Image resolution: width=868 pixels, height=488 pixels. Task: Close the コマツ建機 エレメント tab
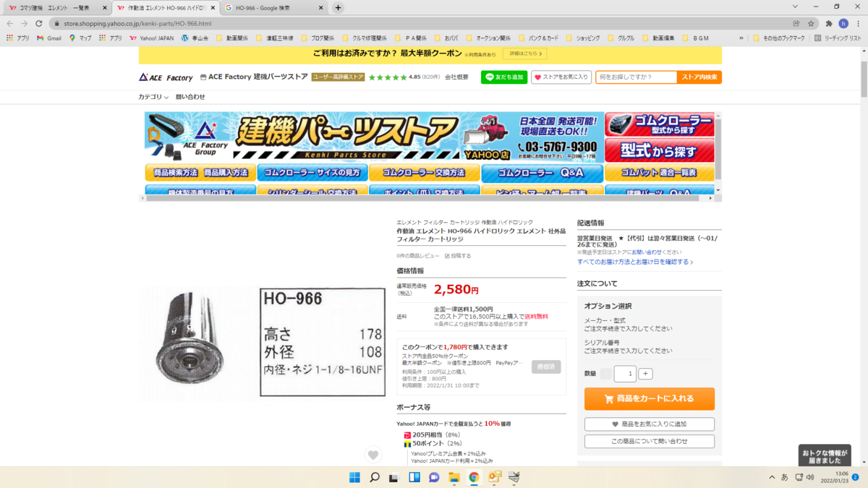[x=104, y=7]
